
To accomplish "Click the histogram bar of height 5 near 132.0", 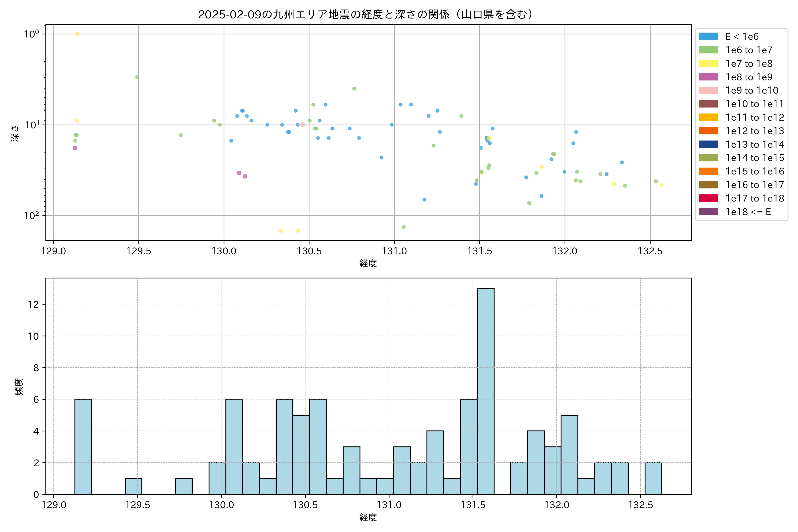I will pyautogui.click(x=569, y=455).
